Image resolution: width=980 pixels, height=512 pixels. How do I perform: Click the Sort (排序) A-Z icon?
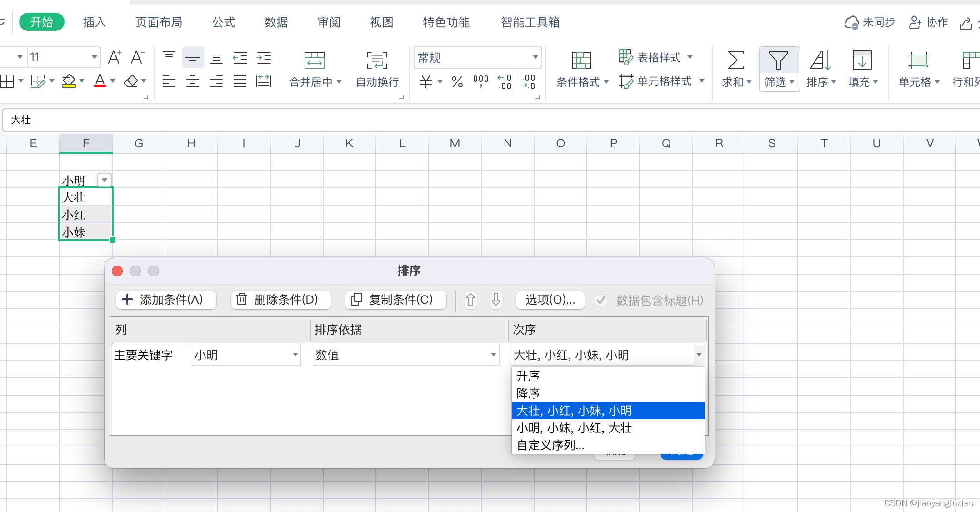click(821, 60)
